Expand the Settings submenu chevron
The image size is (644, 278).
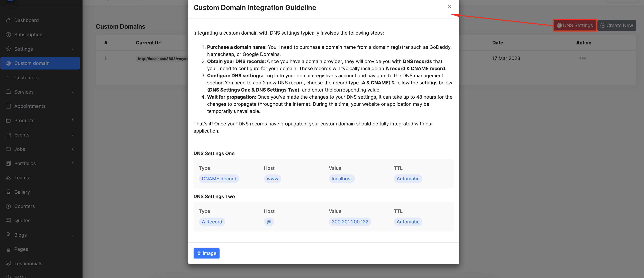(x=73, y=49)
